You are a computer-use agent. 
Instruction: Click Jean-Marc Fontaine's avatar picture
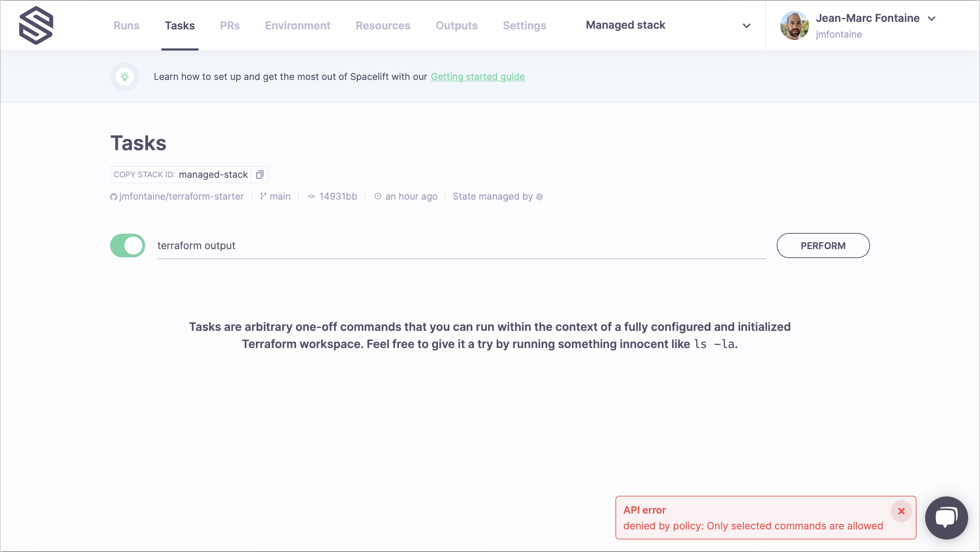coord(794,25)
